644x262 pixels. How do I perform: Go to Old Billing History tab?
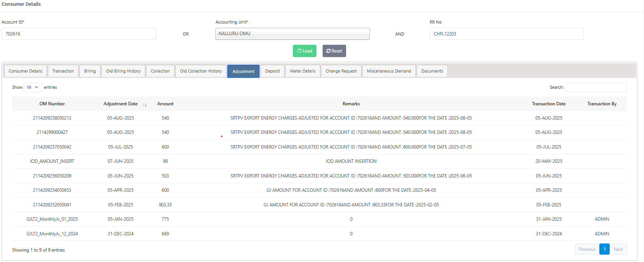[x=123, y=71]
